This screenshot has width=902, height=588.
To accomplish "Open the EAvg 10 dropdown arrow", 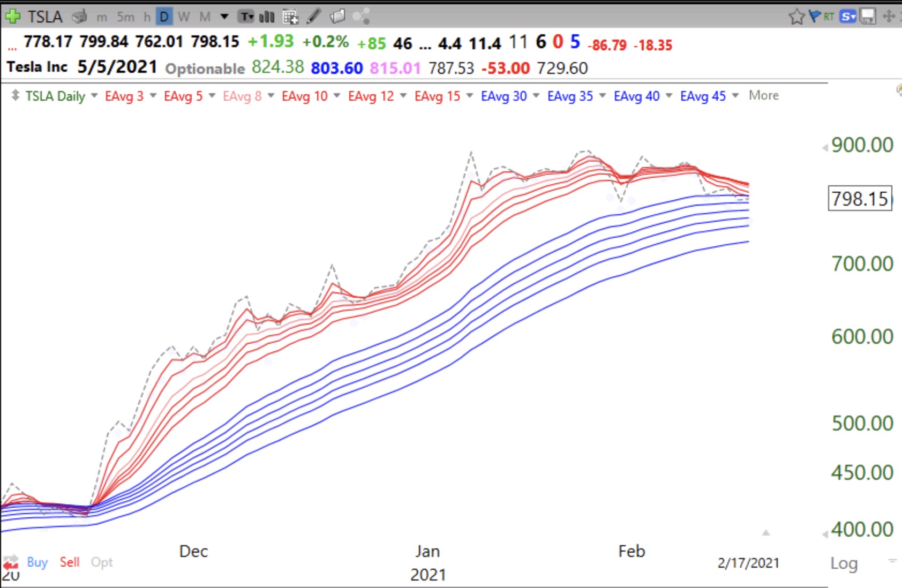I will [336, 95].
